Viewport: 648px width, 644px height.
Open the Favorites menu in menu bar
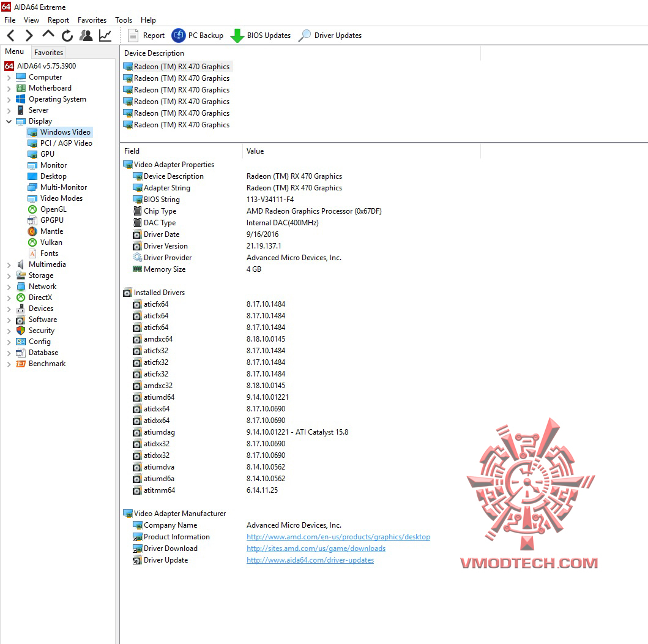tap(92, 20)
